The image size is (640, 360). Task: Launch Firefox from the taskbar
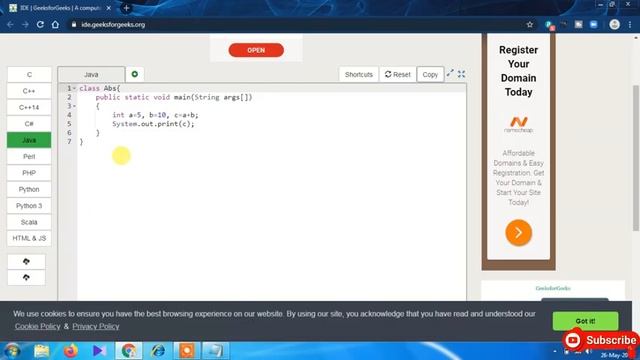70,351
